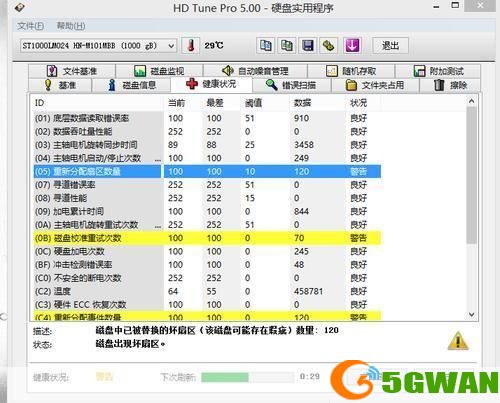Click the copy screenshot toolbar icon

pyautogui.click(x=287, y=45)
